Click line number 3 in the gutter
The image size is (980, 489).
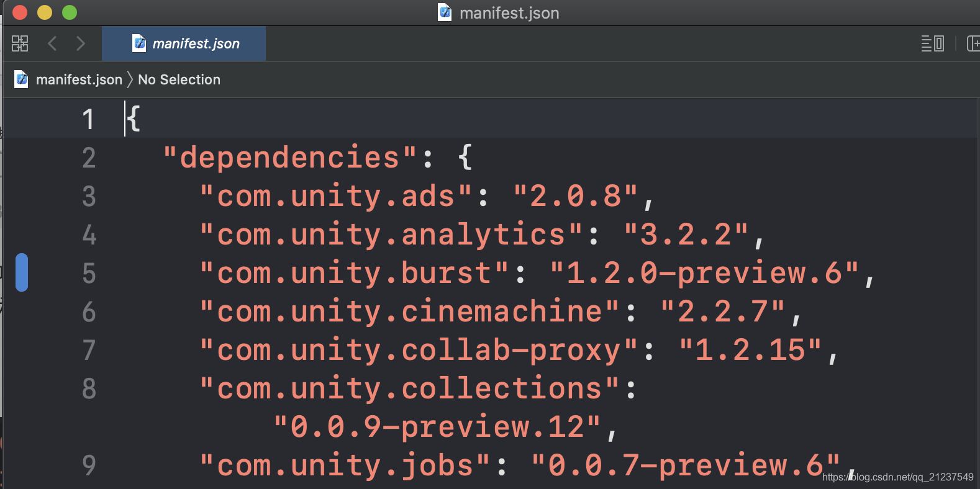pyautogui.click(x=89, y=196)
